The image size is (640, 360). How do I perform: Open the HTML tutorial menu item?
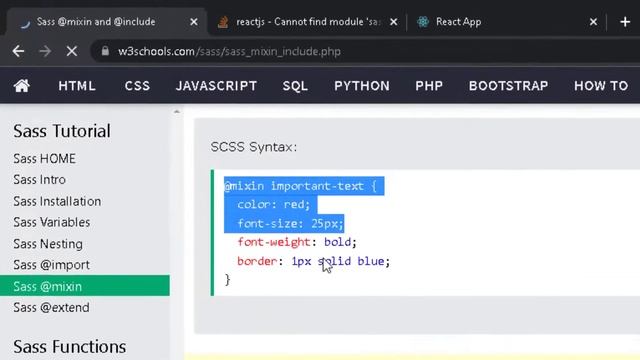point(77,86)
